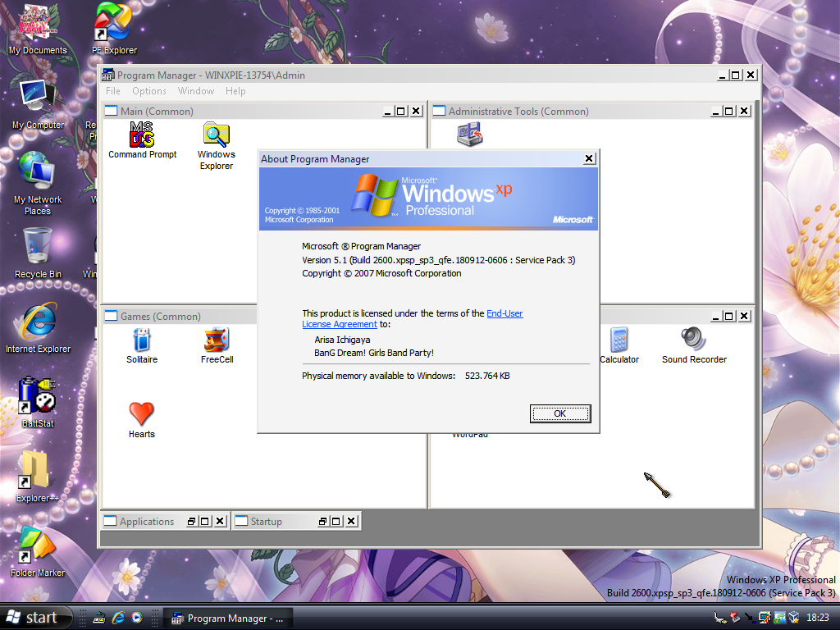Open the Options menu
The height and width of the screenshot is (630, 840).
(x=149, y=91)
